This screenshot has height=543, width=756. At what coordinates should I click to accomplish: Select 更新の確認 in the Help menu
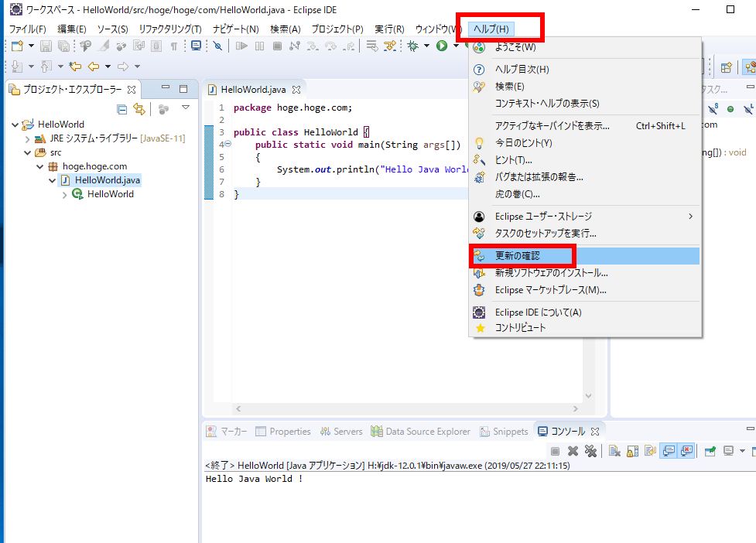[584, 256]
